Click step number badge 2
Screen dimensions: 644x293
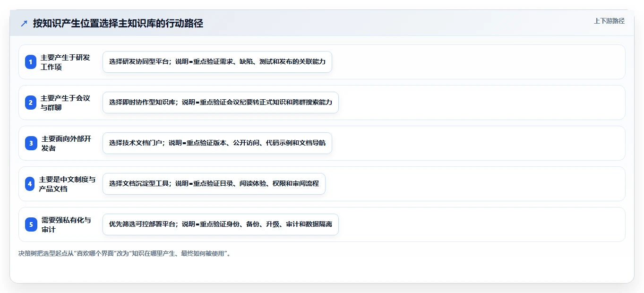(31, 103)
